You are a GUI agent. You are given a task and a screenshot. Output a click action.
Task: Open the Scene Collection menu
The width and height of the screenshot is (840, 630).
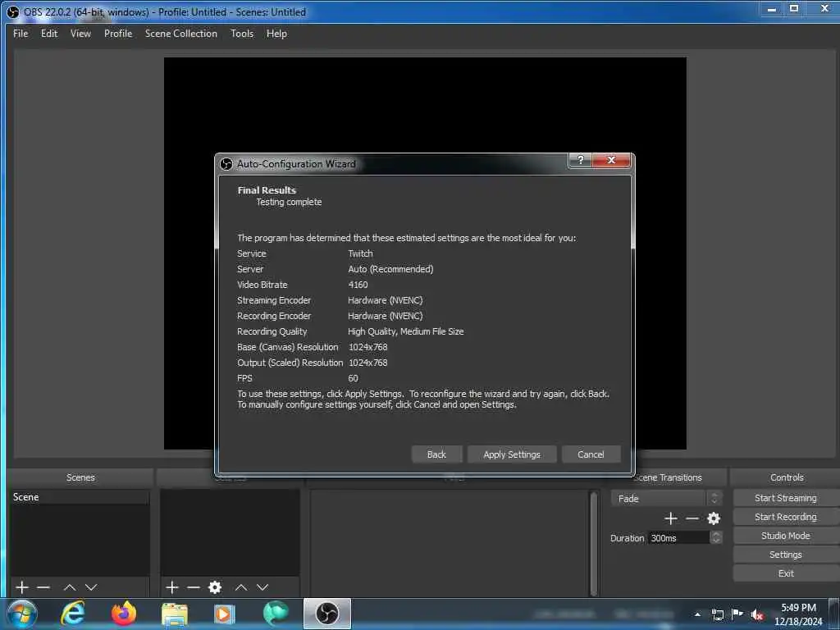[181, 33]
